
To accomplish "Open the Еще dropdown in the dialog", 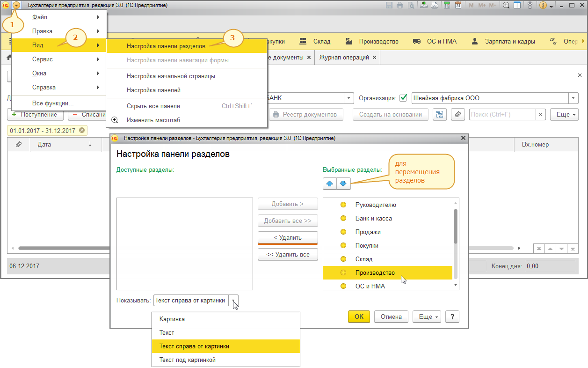I will click(x=427, y=316).
